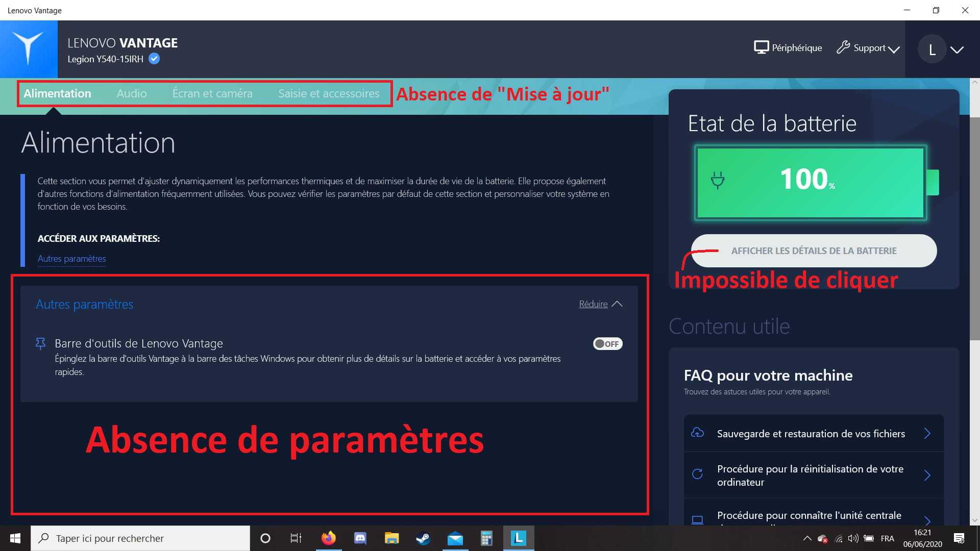Open Steam from the taskbar
980x551 pixels.
coord(423,538)
